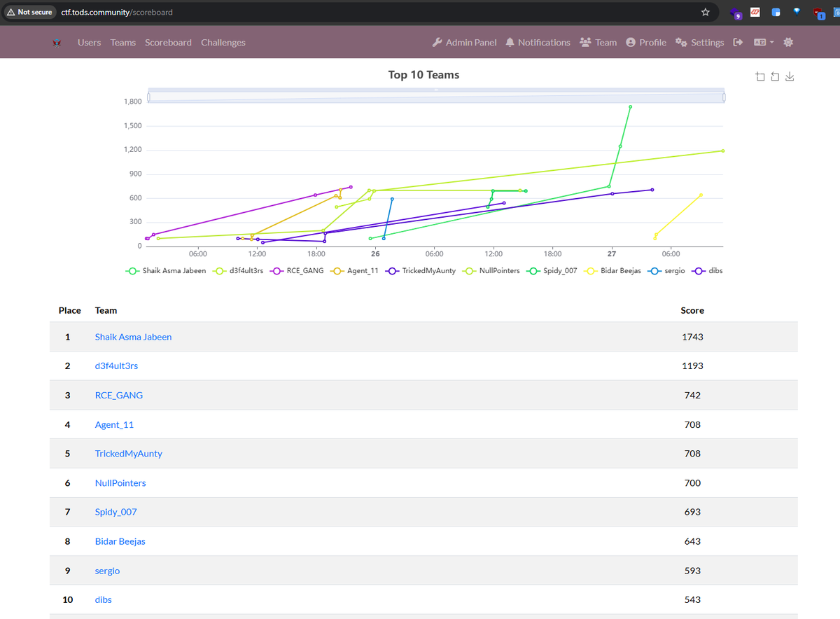Activate chart zoom tool icon

pyautogui.click(x=760, y=76)
